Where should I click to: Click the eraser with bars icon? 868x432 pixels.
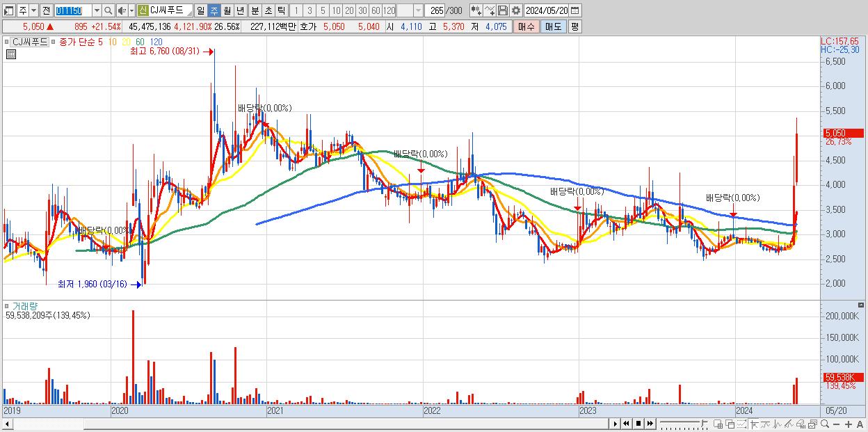tap(801, 424)
